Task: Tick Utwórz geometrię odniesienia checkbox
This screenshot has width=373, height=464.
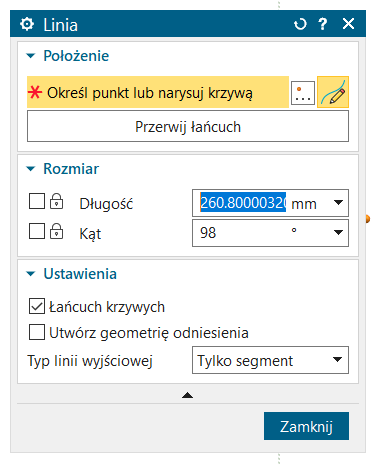Action: pos(37,332)
